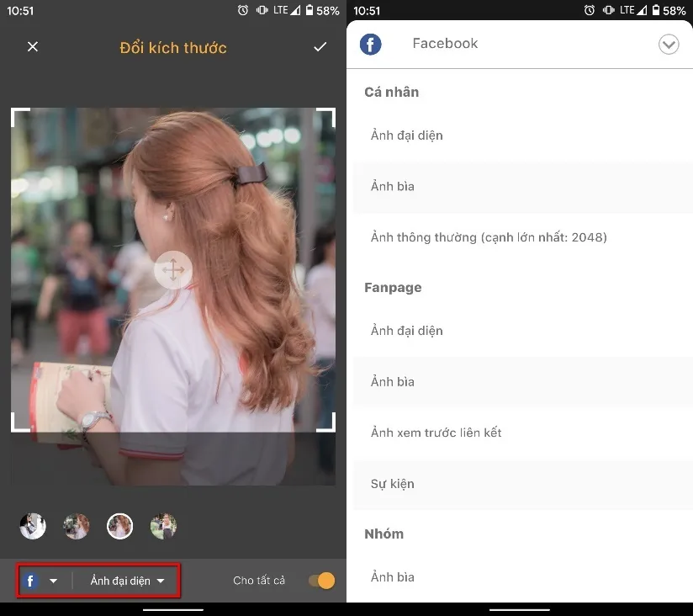Screen dimensions: 693x616
Task: Collapse the Facebook list with the chevron
Action: 669,44
